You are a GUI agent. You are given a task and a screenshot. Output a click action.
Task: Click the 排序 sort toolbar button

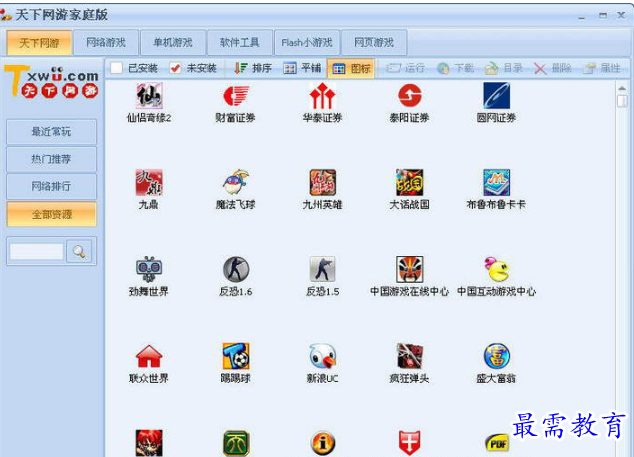(x=253, y=68)
